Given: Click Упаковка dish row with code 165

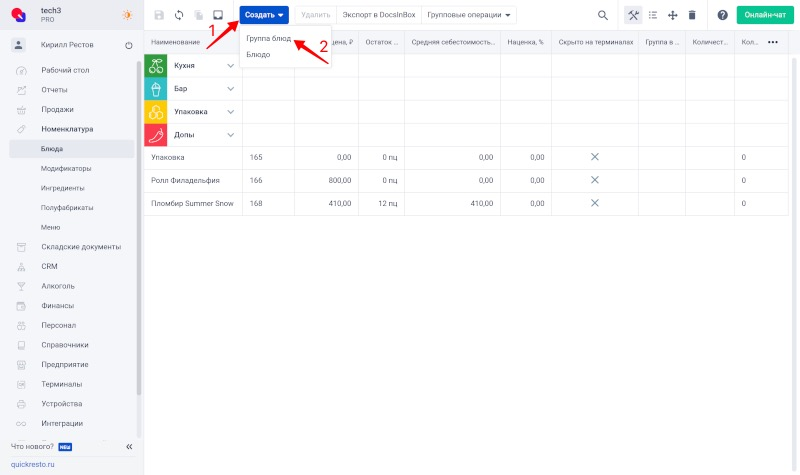Looking at the screenshot, I should [466, 158].
